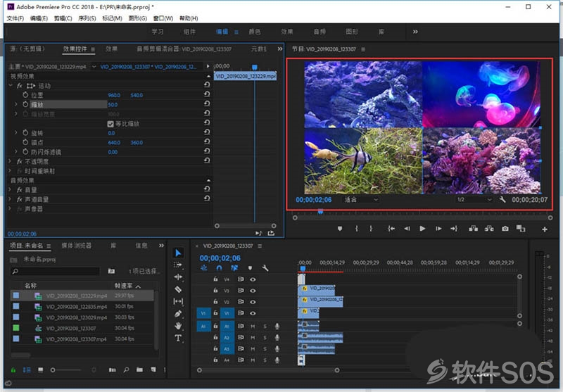
Task: Expand the 声道音量 effect
Action: (11, 199)
